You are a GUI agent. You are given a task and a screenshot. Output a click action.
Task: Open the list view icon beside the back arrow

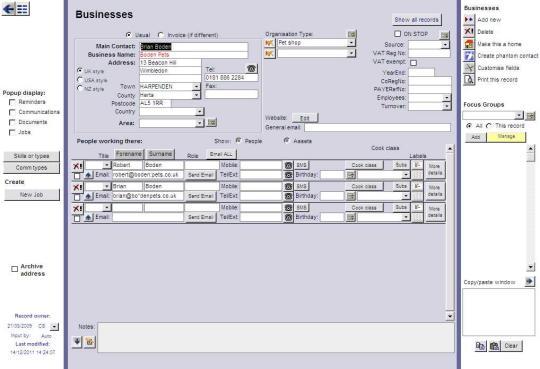point(22,9)
